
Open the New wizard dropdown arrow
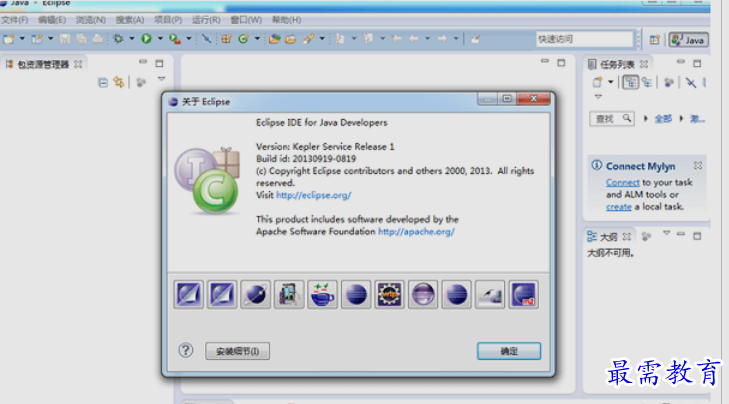pyautogui.click(x=21, y=39)
